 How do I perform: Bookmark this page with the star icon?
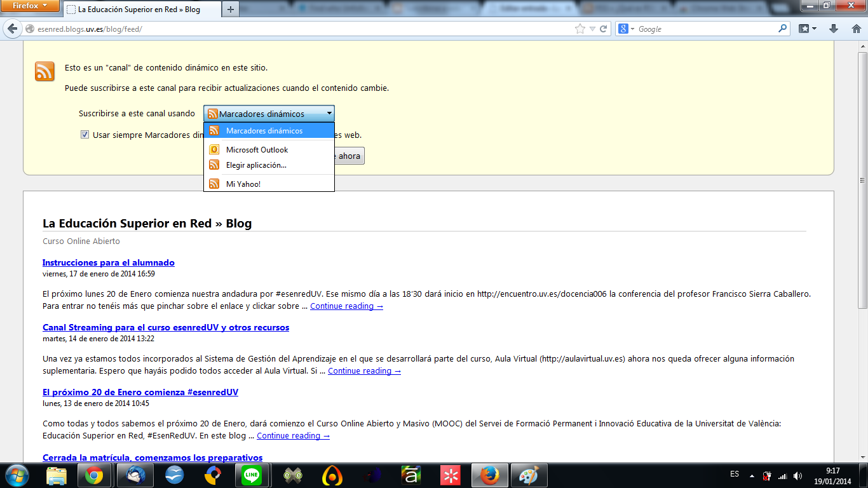pyautogui.click(x=580, y=29)
